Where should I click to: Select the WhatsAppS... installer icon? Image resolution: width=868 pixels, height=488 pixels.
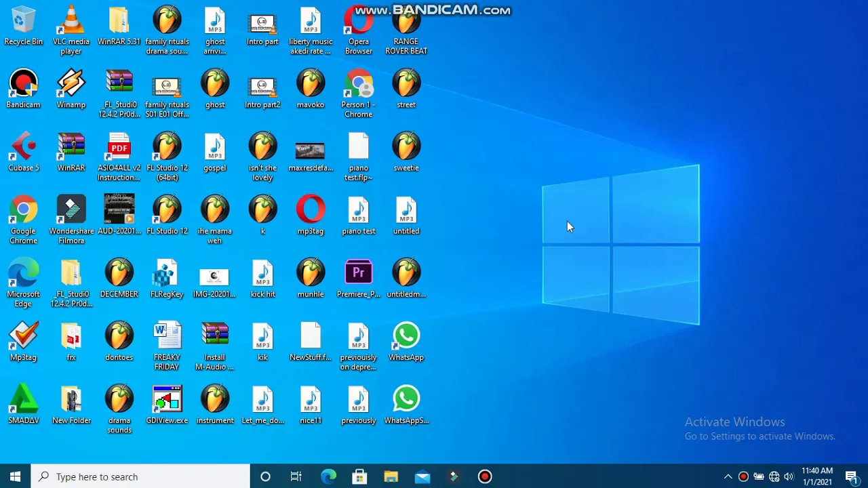(406, 404)
